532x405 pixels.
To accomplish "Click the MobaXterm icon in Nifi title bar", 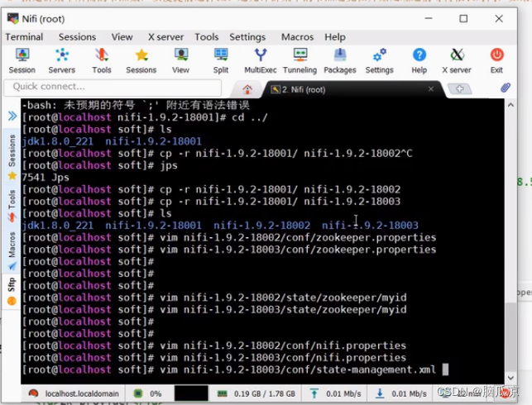I will pos(13,19).
